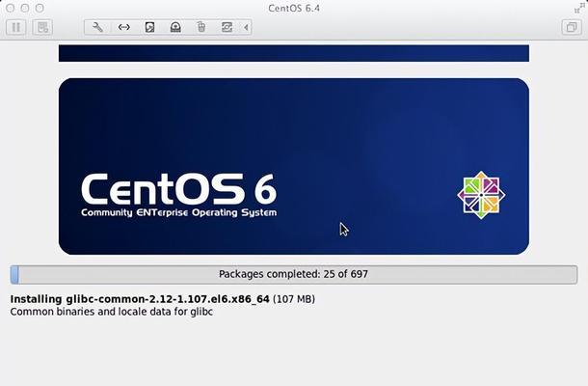The image size is (588, 386).
Task: Close the CentOS 6.4 window
Action: (11, 8)
